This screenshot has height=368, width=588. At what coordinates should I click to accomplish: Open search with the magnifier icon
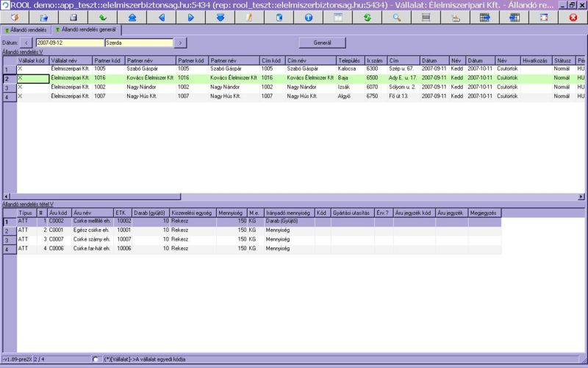396,17
